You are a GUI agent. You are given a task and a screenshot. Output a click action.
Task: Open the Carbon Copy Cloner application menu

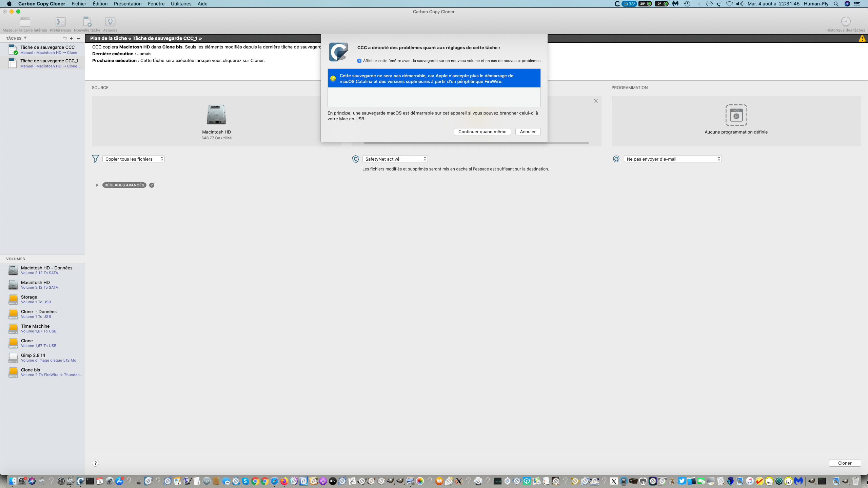point(42,4)
